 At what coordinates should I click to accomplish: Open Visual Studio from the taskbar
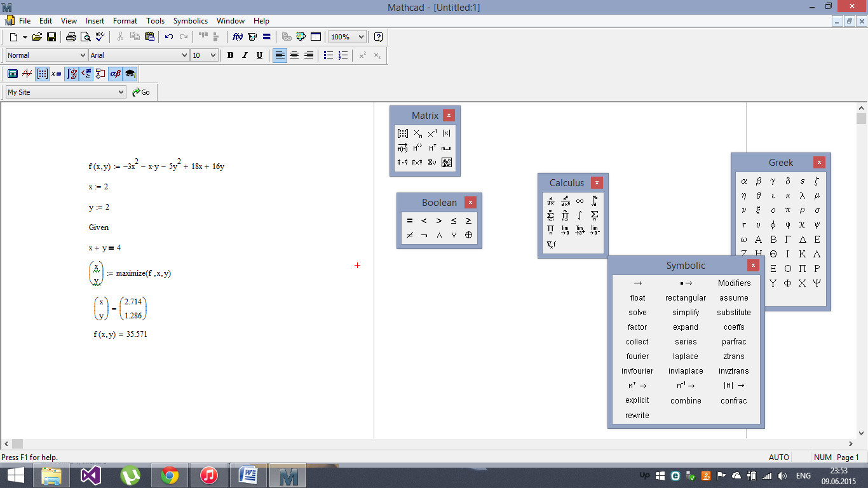tap(91, 475)
